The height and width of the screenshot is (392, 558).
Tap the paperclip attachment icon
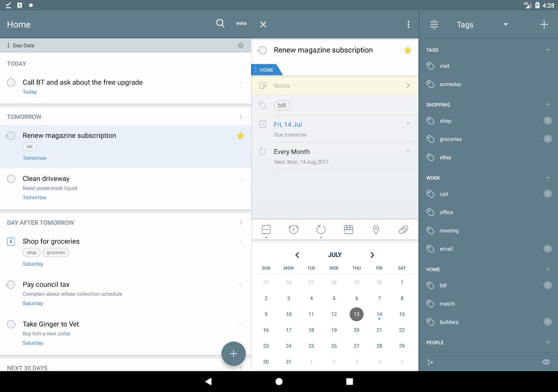(403, 230)
